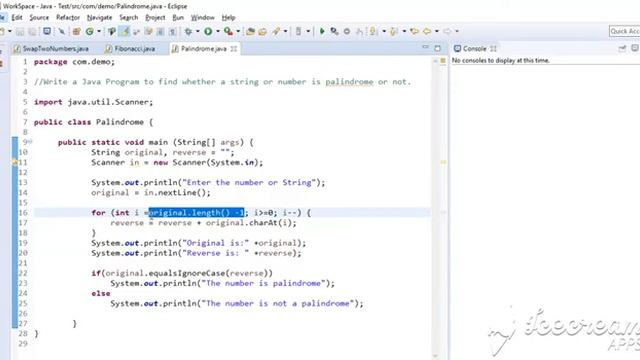Open the Run menu
This screenshot has width=640, height=360.
click(178, 18)
